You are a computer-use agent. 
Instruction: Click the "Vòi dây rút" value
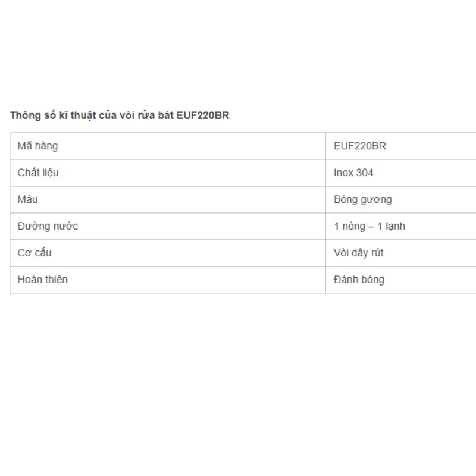358,253
